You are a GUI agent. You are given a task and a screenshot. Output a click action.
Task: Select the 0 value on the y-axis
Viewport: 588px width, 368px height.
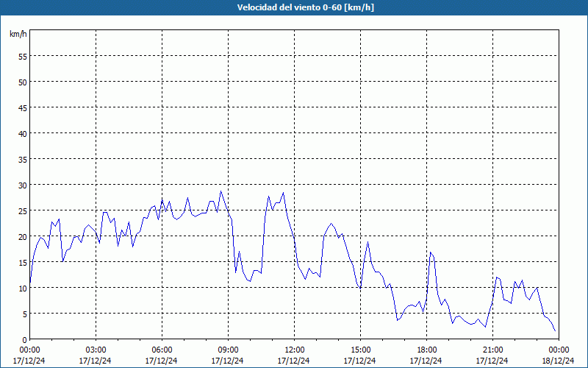[x=25, y=340]
